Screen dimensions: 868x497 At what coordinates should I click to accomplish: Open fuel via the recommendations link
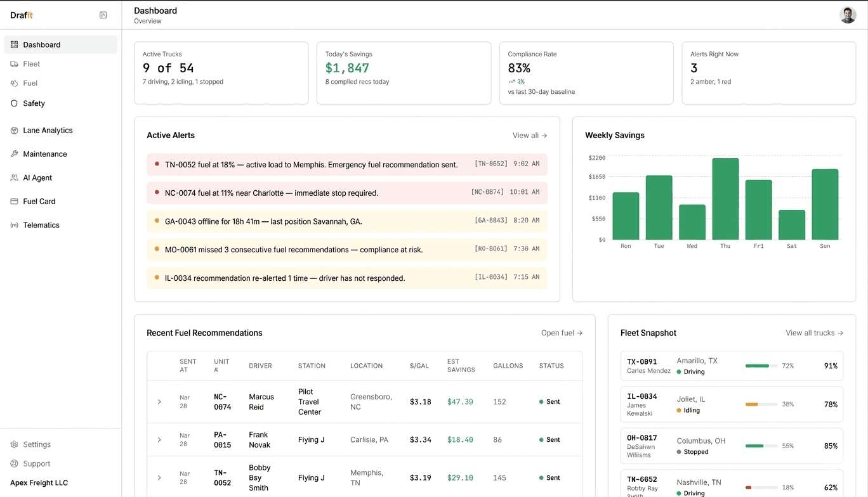pos(561,332)
